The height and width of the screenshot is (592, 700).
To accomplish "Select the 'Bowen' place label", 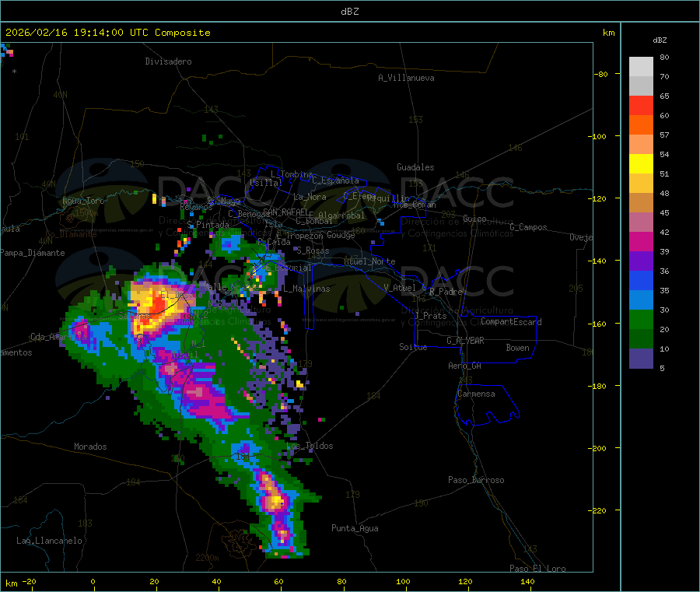I will point(518,348).
